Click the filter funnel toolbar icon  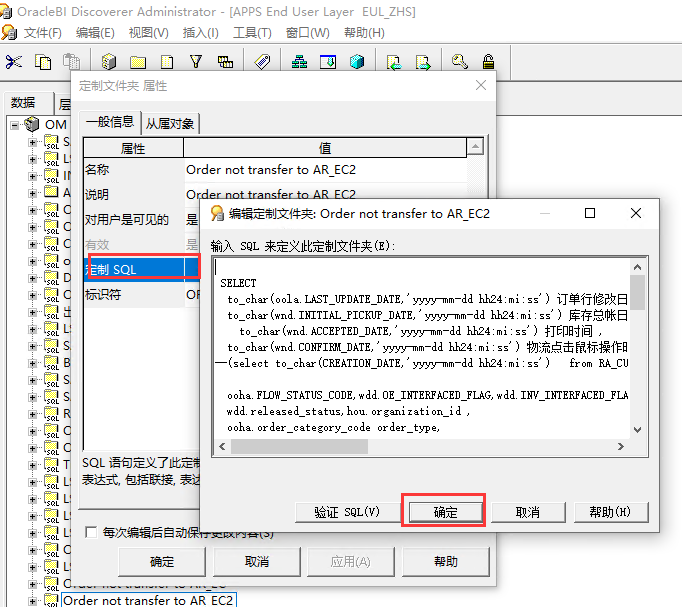point(196,62)
